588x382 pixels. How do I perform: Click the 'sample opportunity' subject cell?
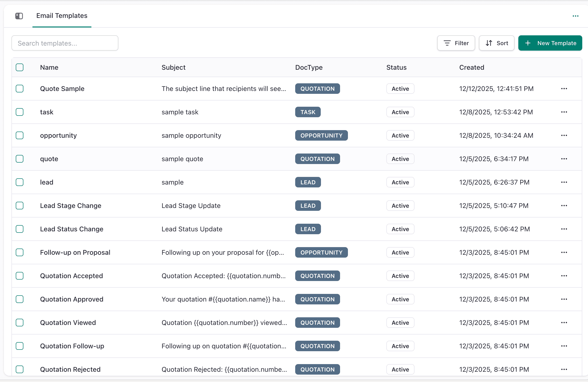click(x=191, y=136)
